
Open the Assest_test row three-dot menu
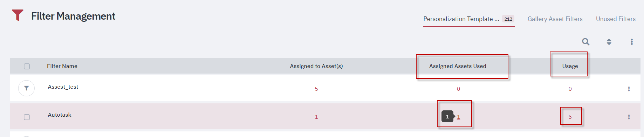pos(629,89)
